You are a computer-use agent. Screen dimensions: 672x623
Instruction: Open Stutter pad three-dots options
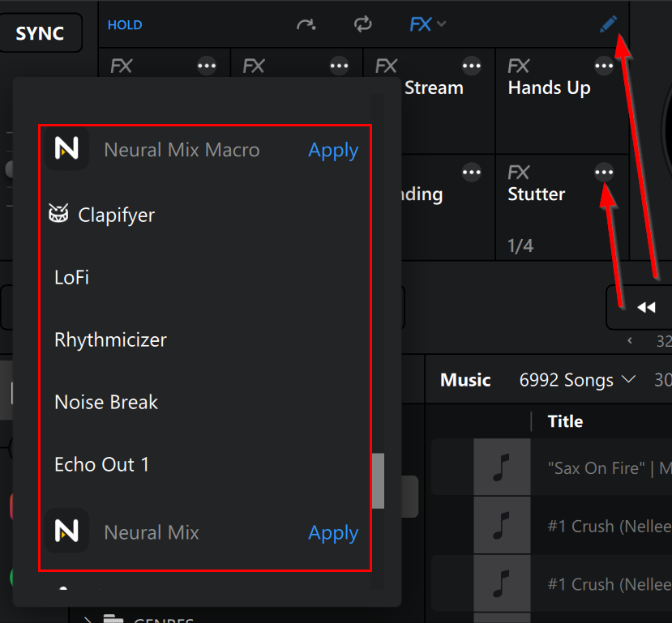[x=604, y=172]
